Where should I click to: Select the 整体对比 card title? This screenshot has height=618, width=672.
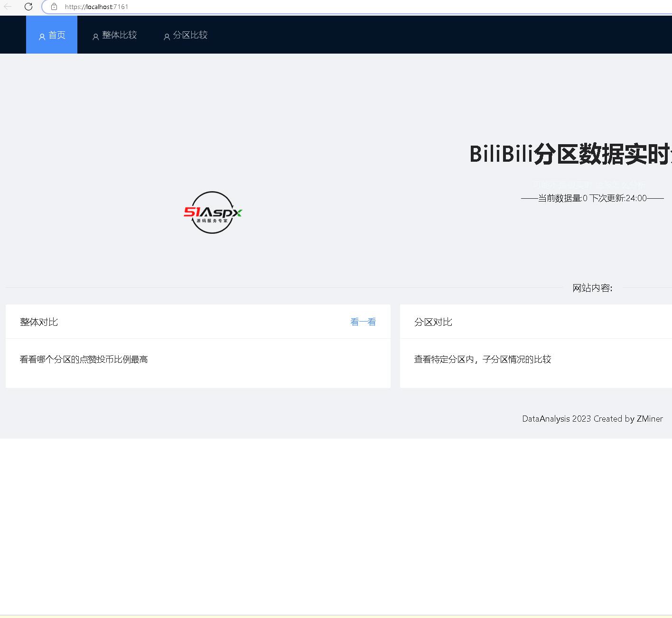pos(39,322)
